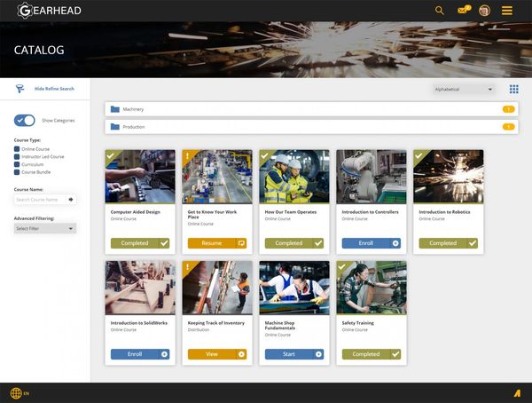This screenshot has width=532, height=403.
Task: Click the How Our Team Operates title
Action: point(291,212)
